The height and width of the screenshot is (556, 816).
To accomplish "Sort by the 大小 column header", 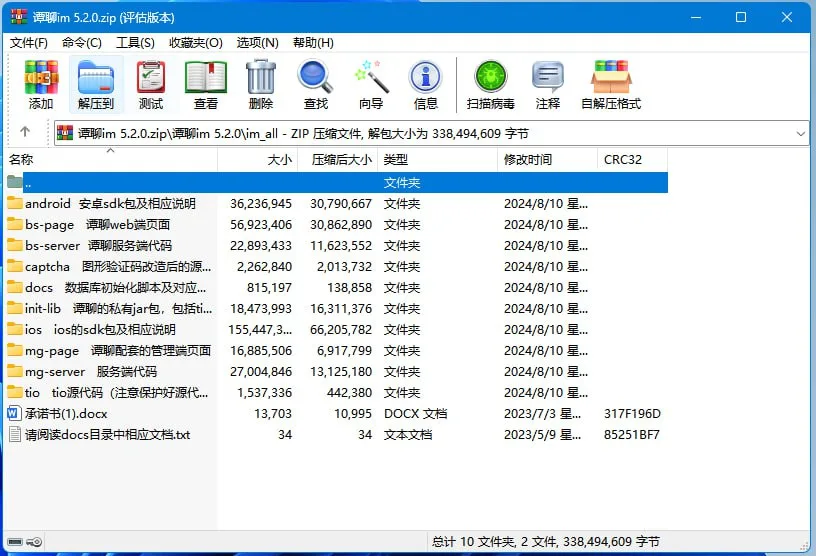I will click(x=258, y=159).
